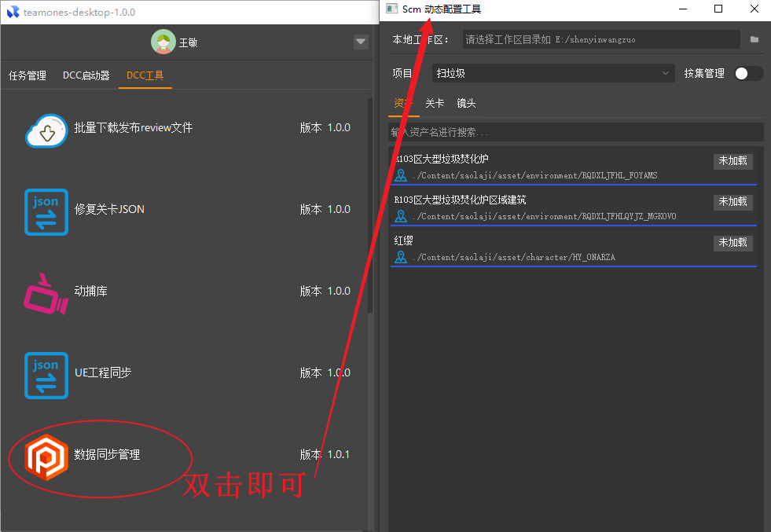This screenshot has width=771, height=532.
Task: Click the teamones-desktop app logo icon
Action: (13, 12)
